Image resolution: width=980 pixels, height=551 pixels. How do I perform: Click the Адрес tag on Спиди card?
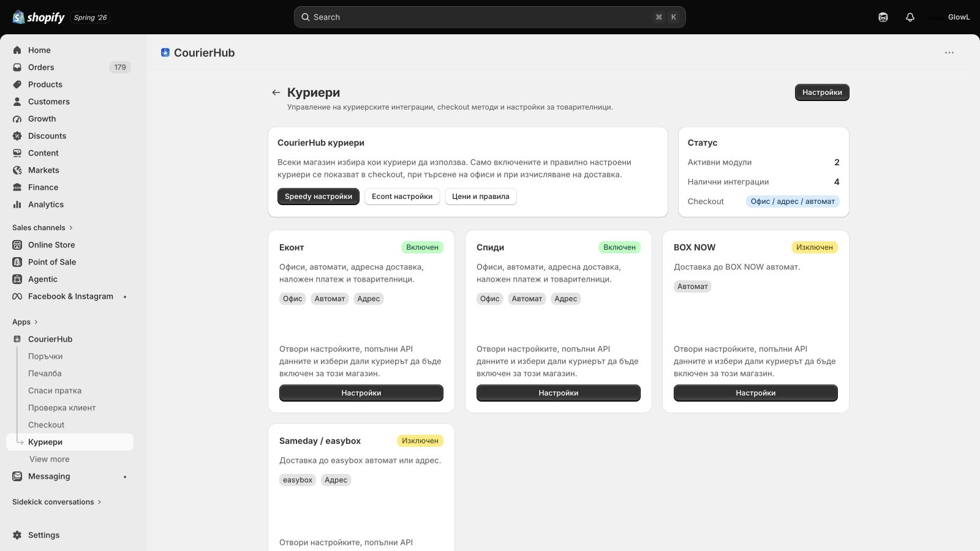[x=566, y=299]
